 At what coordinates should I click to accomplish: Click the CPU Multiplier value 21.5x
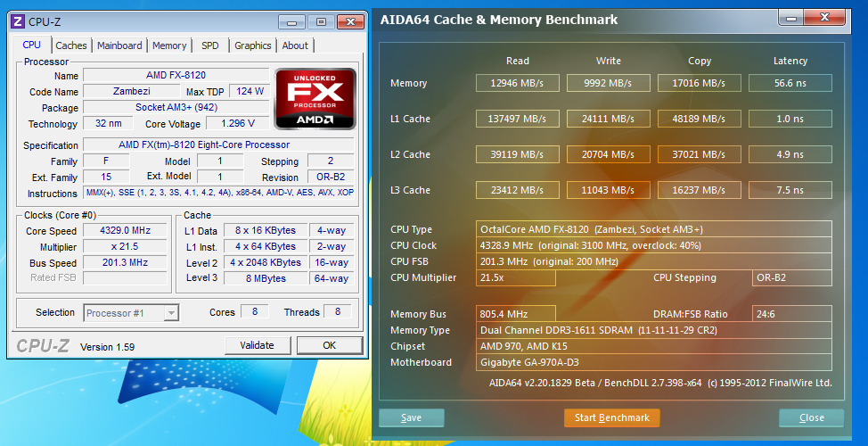[x=515, y=277]
